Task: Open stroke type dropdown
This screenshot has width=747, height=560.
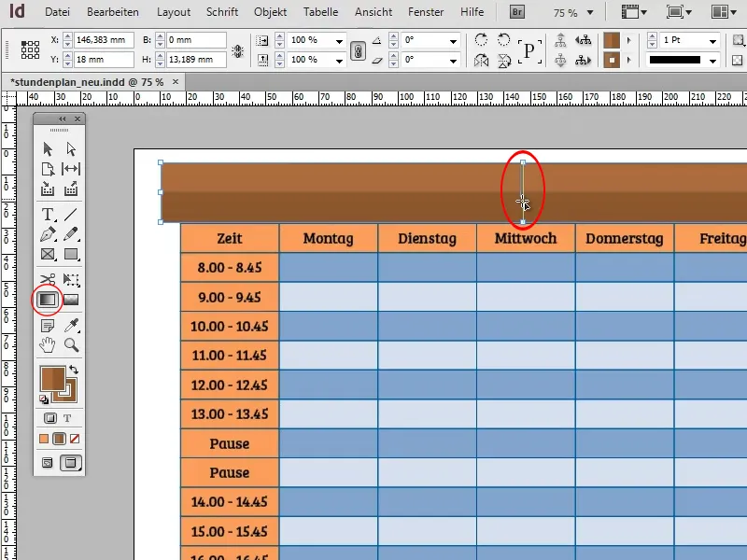Action: coord(712,61)
